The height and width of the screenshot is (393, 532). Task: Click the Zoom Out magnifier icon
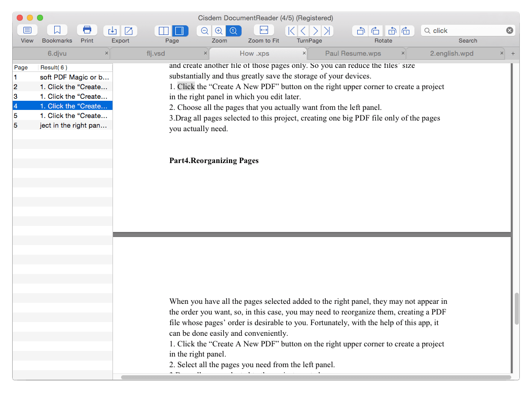click(204, 30)
